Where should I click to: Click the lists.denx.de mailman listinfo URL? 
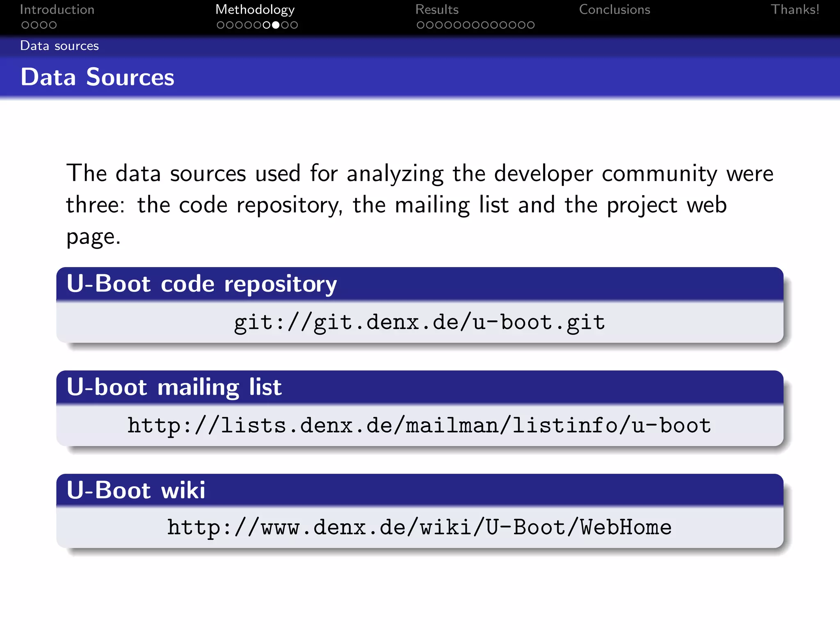click(x=419, y=425)
